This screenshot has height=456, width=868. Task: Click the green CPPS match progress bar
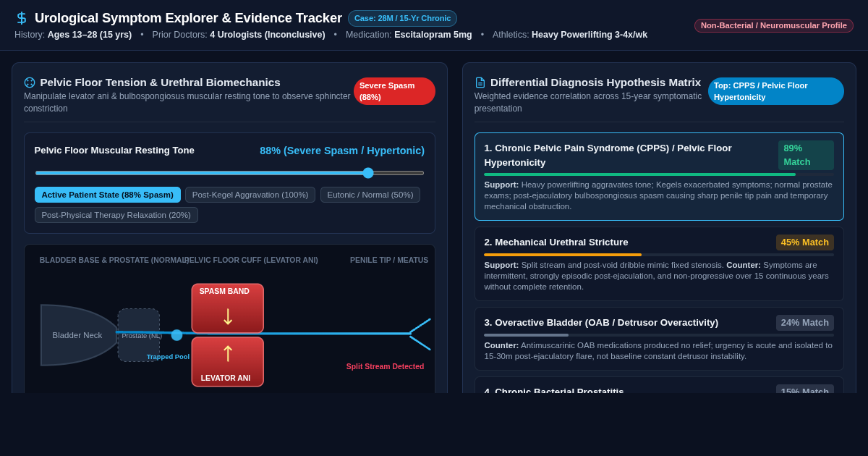click(x=640, y=174)
